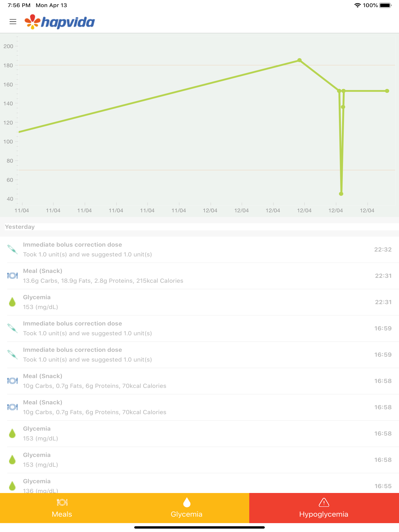Tap meal icon of 22:31 snack entry
This screenshot has height=532, width=399.
[12, 276]
